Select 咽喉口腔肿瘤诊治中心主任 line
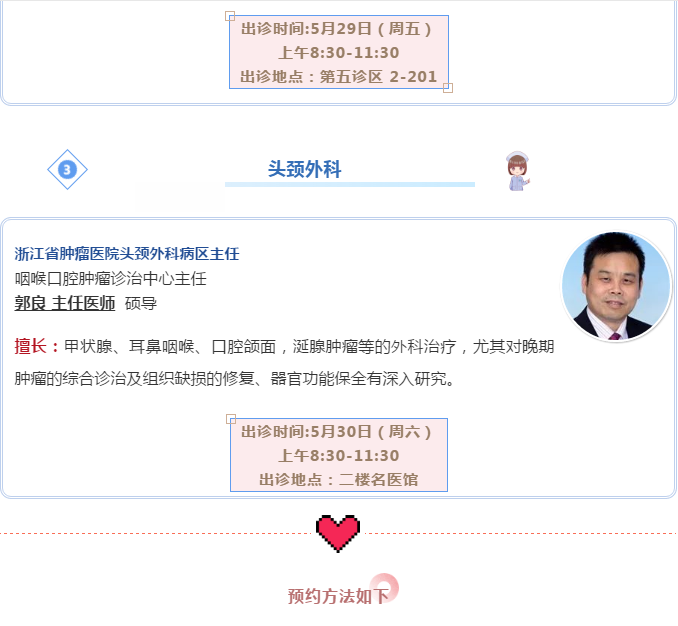 click(x=110, y=278)
